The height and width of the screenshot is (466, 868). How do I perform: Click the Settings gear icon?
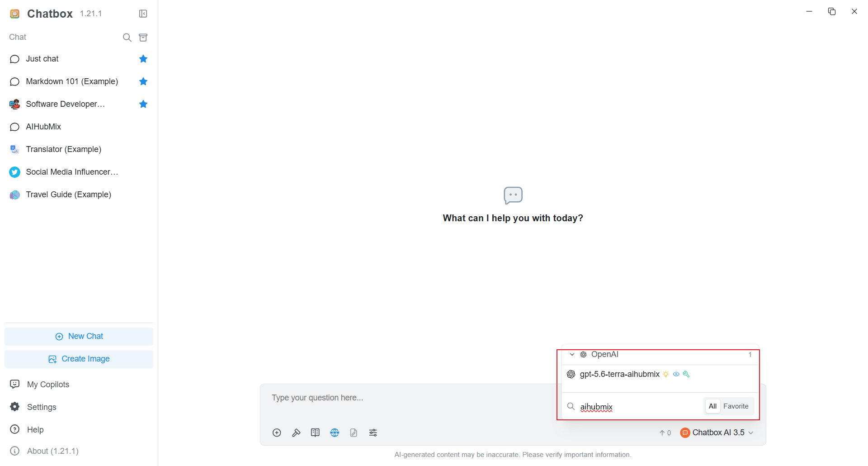(x=15, y=407)
